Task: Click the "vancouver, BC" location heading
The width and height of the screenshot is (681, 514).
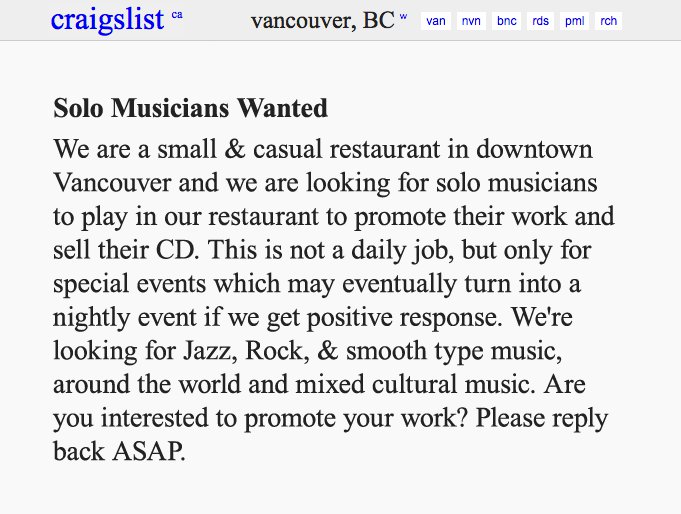Action: coord(322,21)
